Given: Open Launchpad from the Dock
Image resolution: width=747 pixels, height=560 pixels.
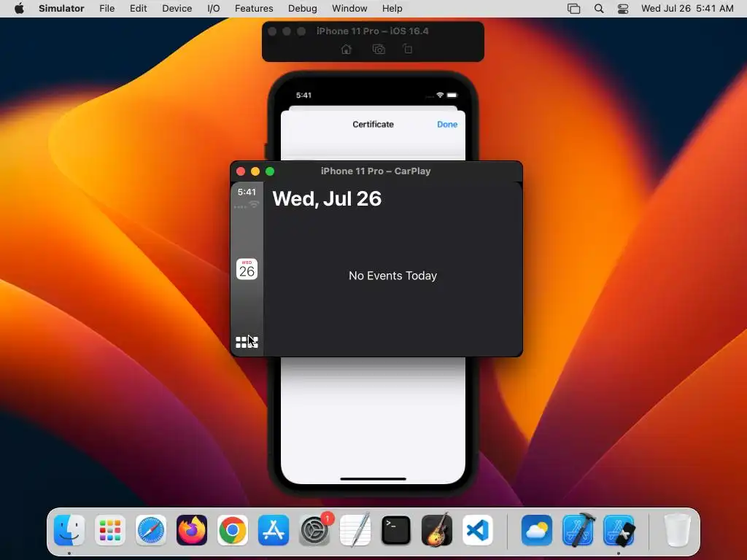Looking at the screenshot, I should 110,530.
